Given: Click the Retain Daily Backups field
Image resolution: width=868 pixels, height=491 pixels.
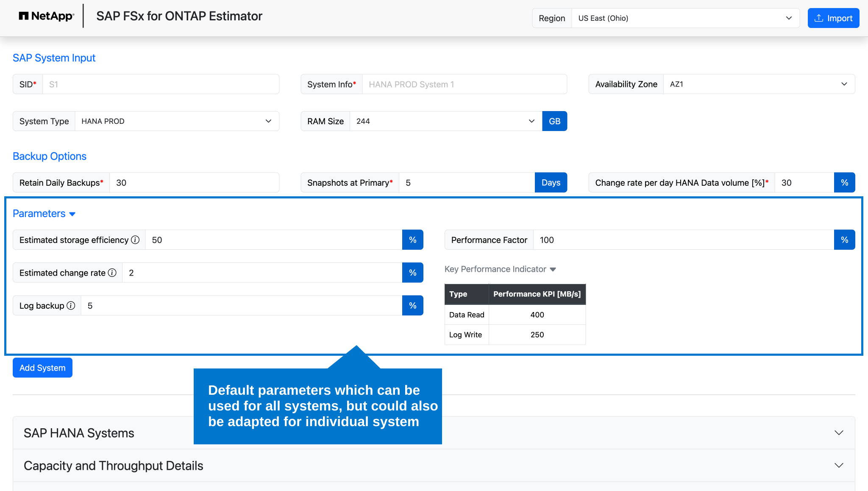Looking at the screenshot, I should tap(194, 183).
